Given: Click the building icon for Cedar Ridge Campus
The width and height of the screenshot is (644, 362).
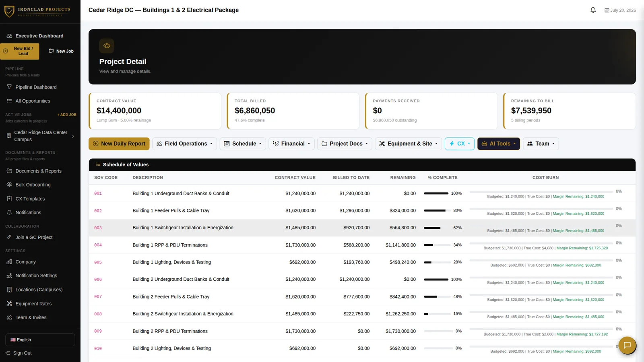Looking at the screenshot, I should click(x=9, y=136).
